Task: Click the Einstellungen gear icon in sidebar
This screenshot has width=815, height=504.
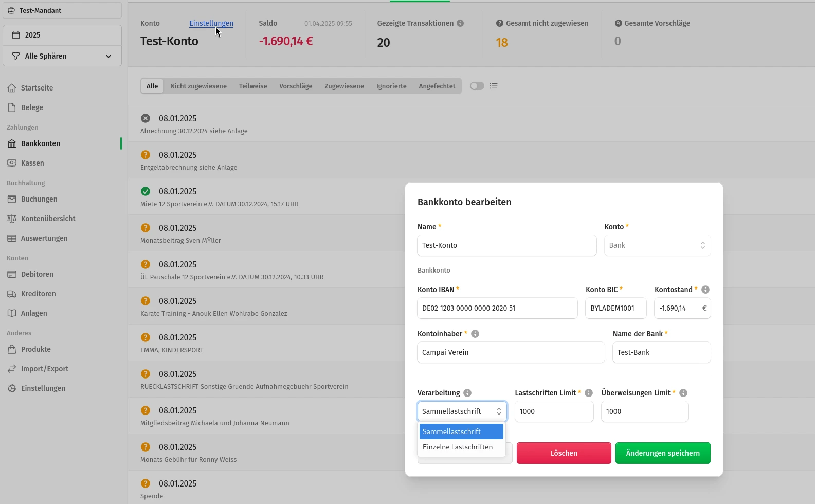Action: click(12, 388)
